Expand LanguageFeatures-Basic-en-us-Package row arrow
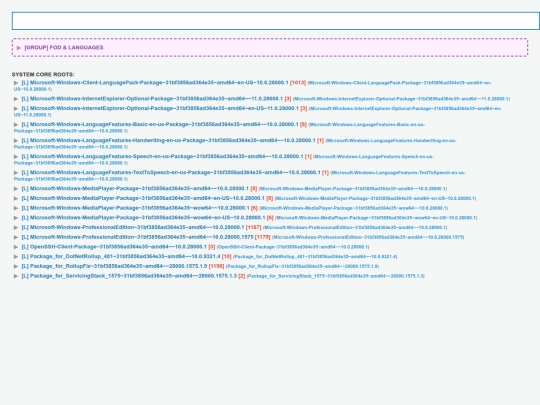Screen dimensions: 540x405 click(x=16, y=124)
